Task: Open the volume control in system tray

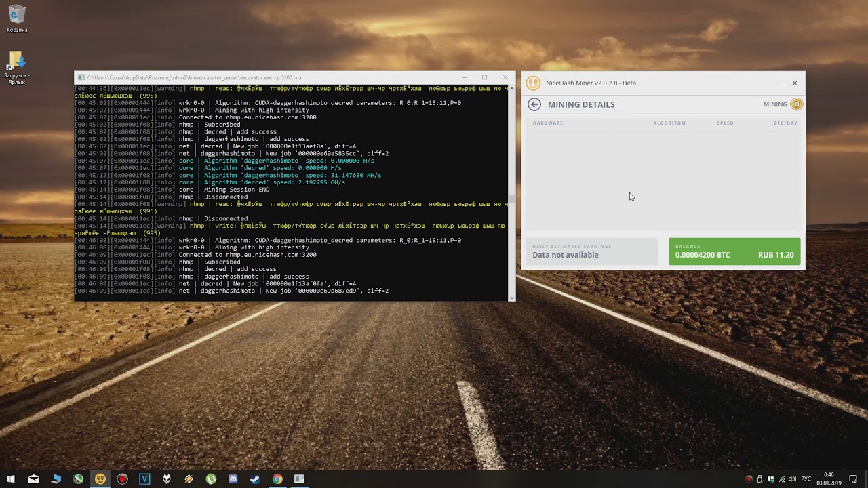Action: coord(793,479)
